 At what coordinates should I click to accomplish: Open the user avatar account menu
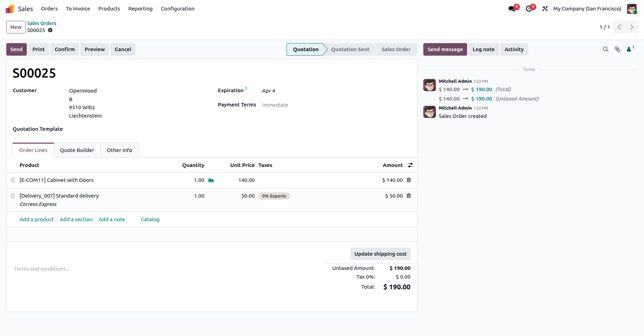(x=631, y=9)
